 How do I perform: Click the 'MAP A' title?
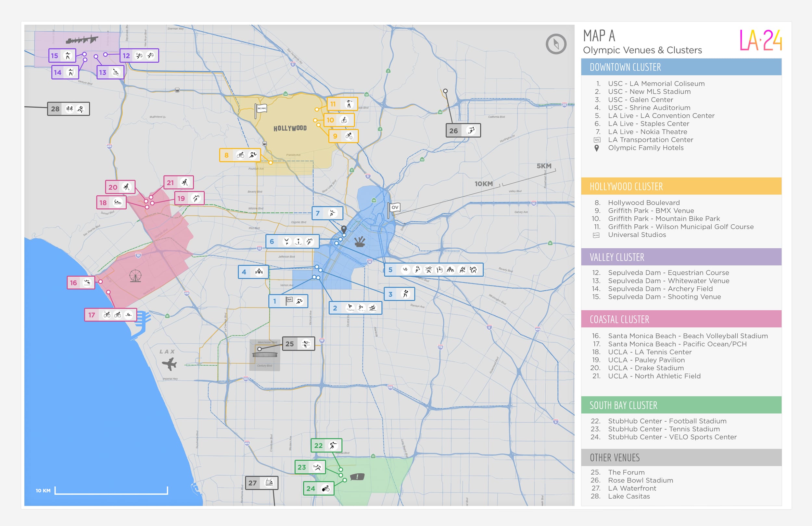pyautogui.click(x=599, y=36)
